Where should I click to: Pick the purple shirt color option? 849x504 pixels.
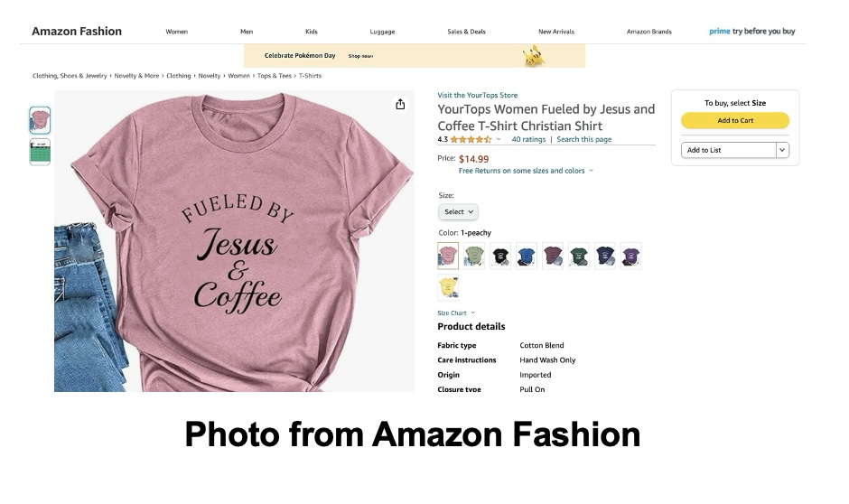(630, 256)
